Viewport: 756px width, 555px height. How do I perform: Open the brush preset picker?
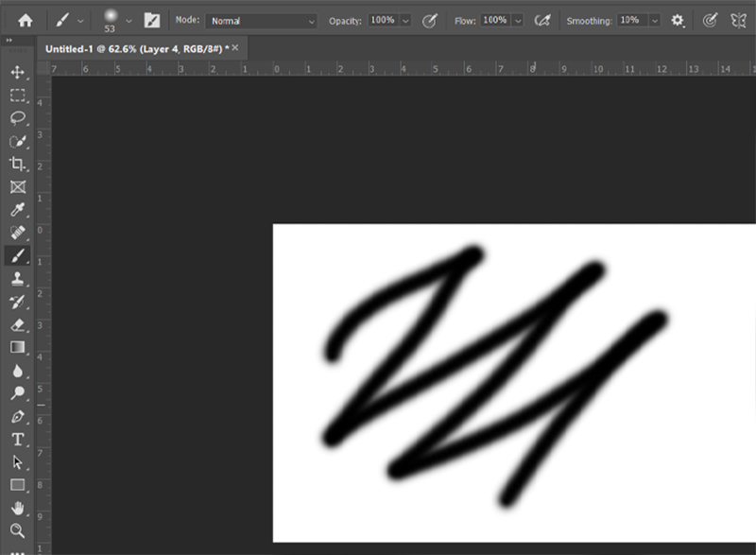113,19
